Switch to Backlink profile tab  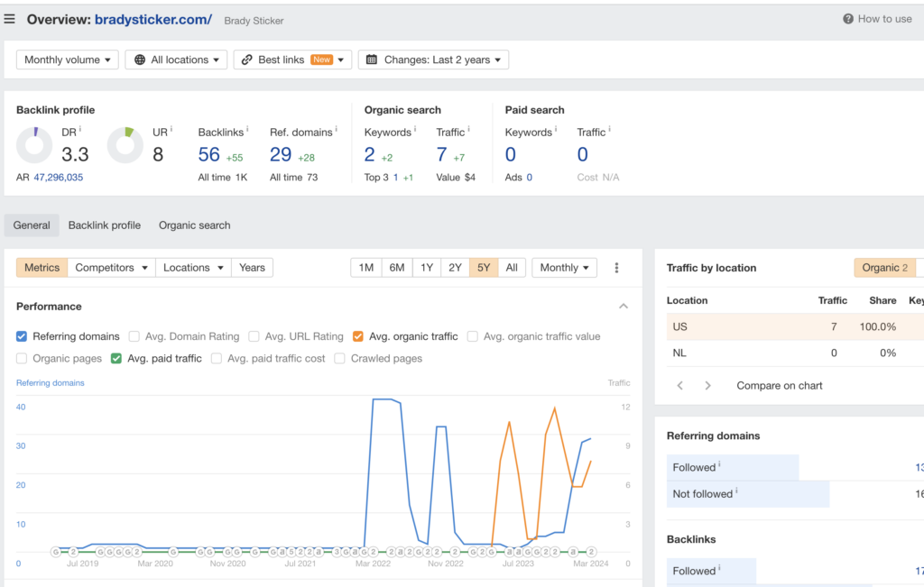pos(105,225)
